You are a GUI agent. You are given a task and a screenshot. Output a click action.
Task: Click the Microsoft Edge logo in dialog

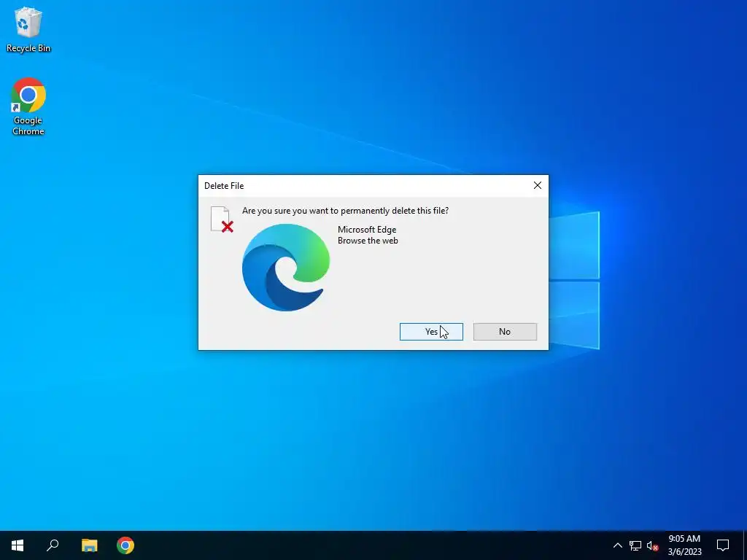tap(286, 267)
